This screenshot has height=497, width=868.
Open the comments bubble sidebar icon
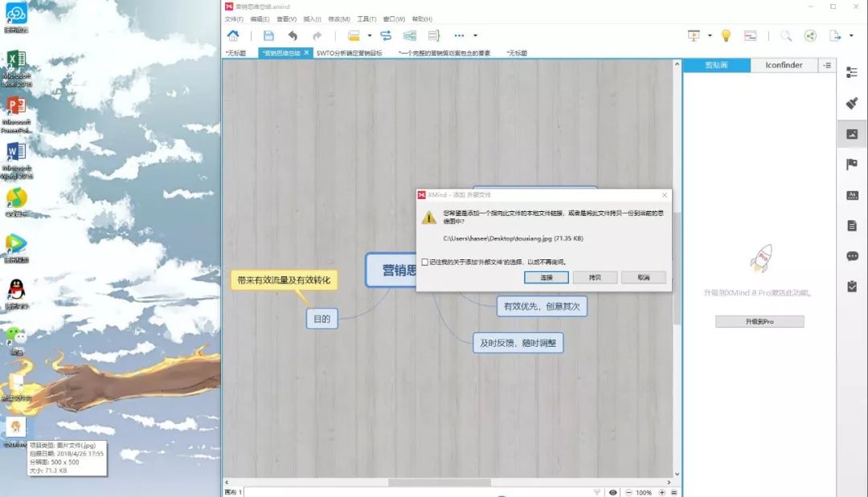852,256
